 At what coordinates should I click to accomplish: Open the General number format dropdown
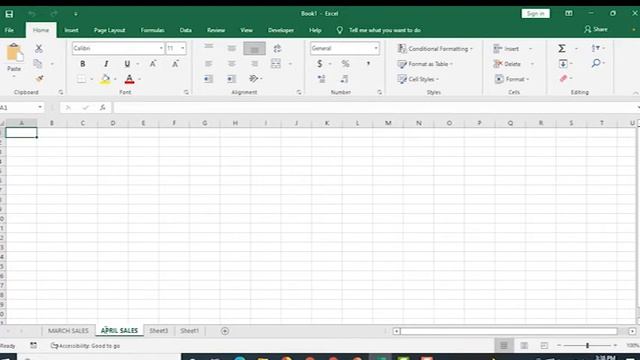tap(376, 48)
